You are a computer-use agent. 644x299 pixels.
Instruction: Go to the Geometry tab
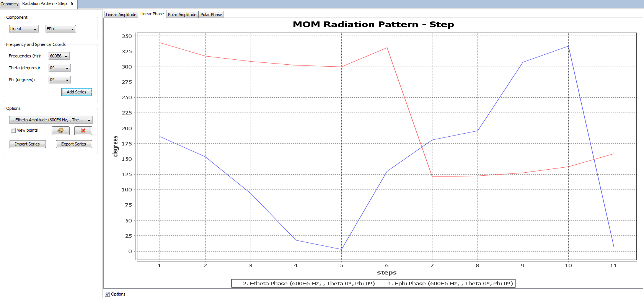tap(10, 4)
